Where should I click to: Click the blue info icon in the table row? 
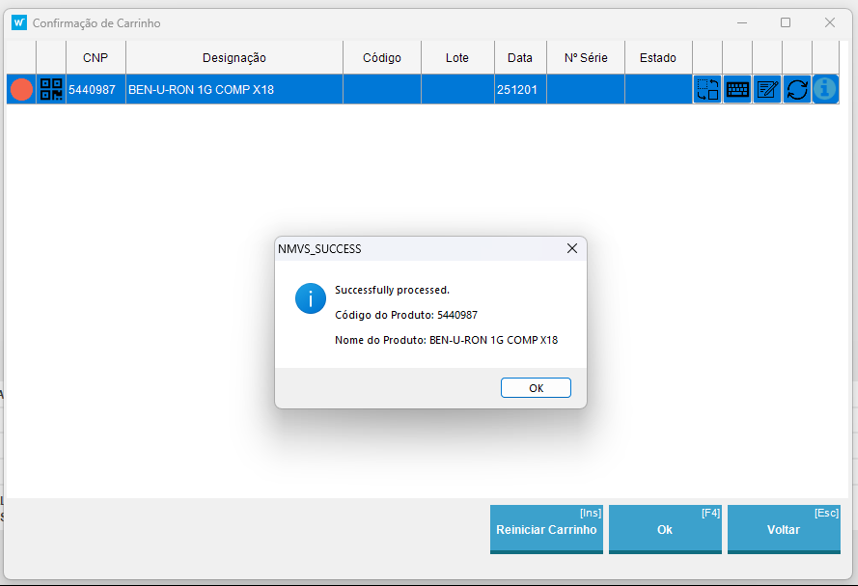tap(825, 89)
